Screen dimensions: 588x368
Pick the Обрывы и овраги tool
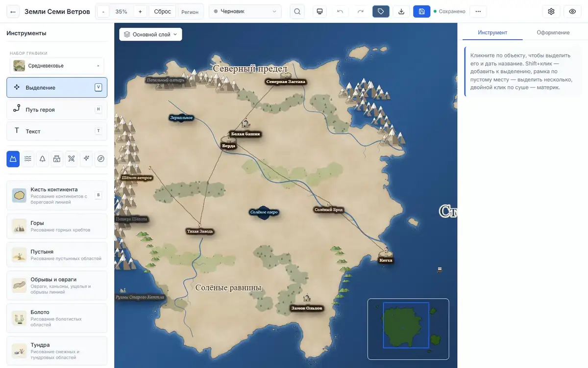pyautogui.click(x=57, y=286)
